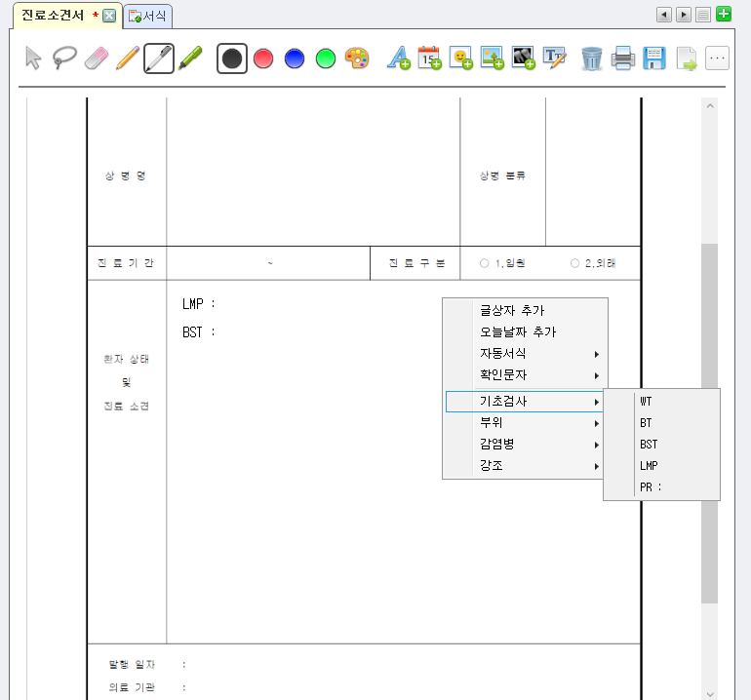Insert date with calendar icon
Viewport: 751px width, 700px height.
pos(429,58)
